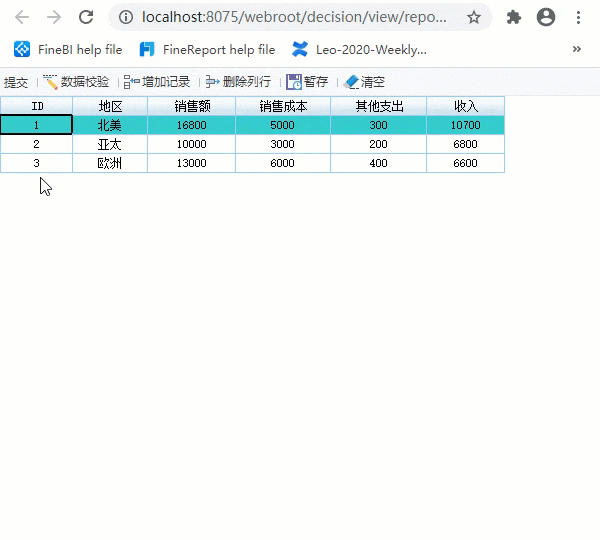
Task: Click 增加记录 add record icon
Action: click(132, 82)
